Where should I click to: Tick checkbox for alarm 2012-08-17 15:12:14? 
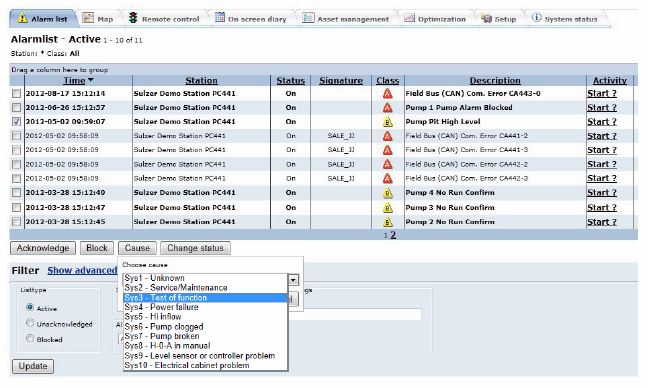(x=16, y=93)
